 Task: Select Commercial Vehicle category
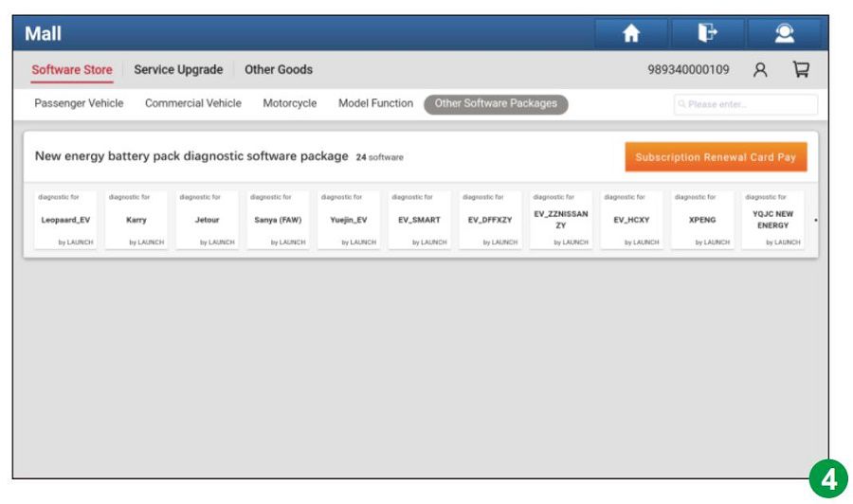(x=192, y=104)
